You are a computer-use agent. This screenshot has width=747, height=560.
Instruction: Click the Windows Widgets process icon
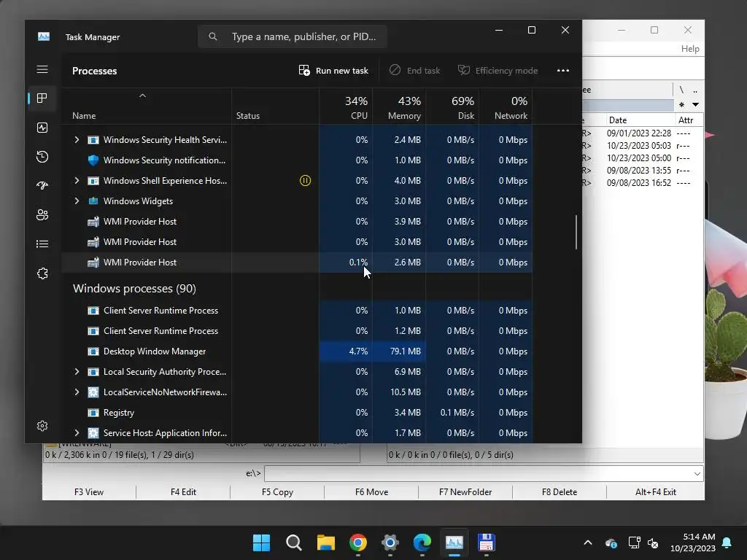pos(93,201)
